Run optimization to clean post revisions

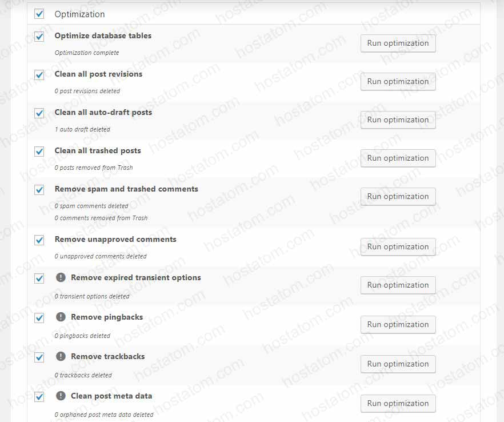[398, 81]
